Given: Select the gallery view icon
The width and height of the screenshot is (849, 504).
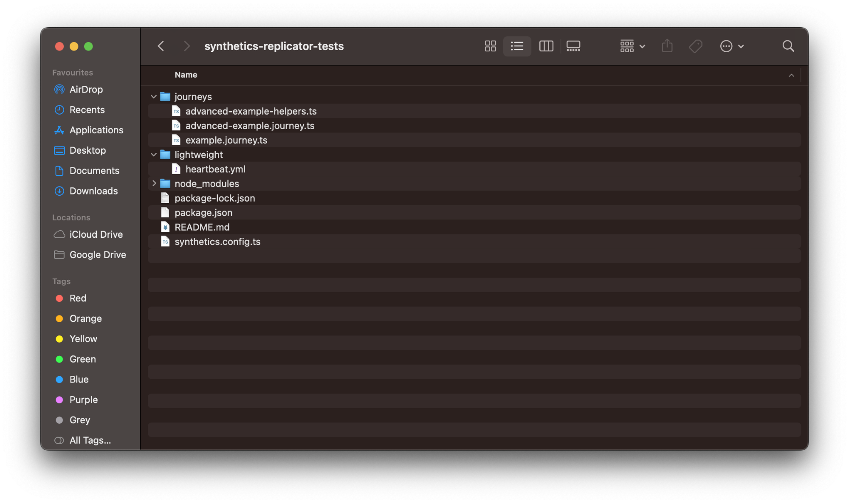Looking at the screenshot, I should point(573,45).
